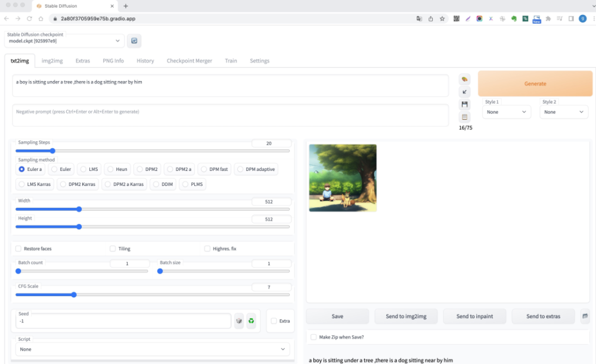Bookmark page with the star icon
This screenshot has width=596, height=364.
(x=442, y=18)
